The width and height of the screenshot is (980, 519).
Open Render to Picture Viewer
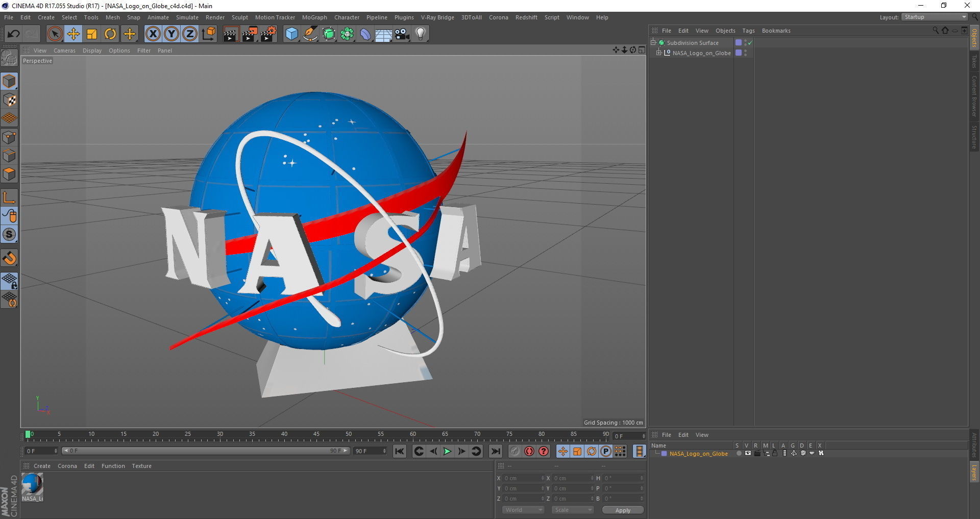(x=250, y=34)
